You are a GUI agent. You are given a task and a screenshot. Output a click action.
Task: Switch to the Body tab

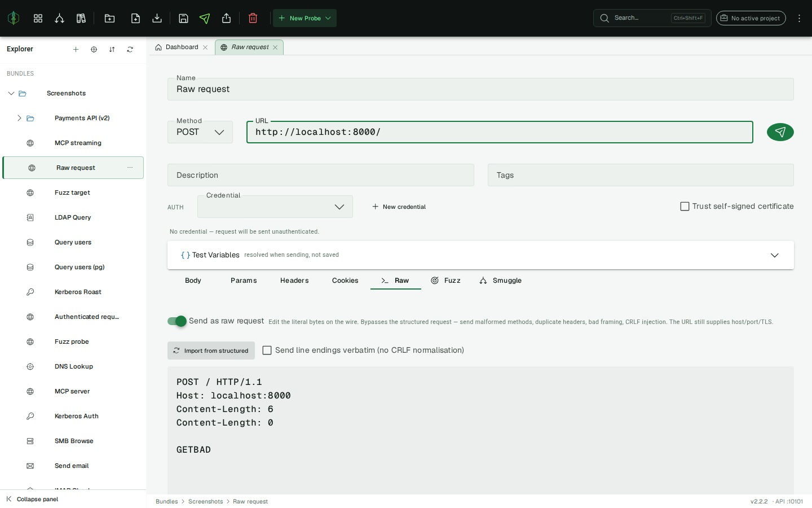point(193,281)
